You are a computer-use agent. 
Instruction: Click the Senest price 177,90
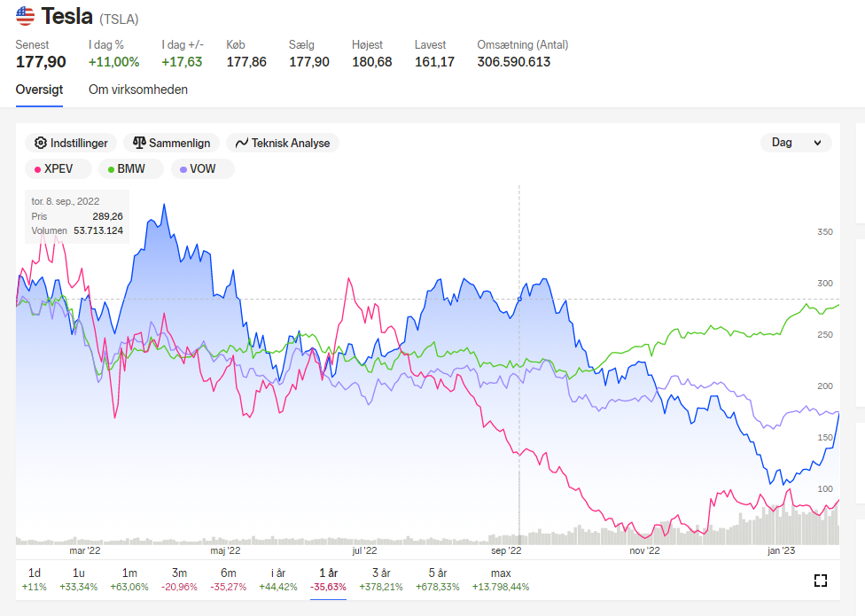point(41,62)
